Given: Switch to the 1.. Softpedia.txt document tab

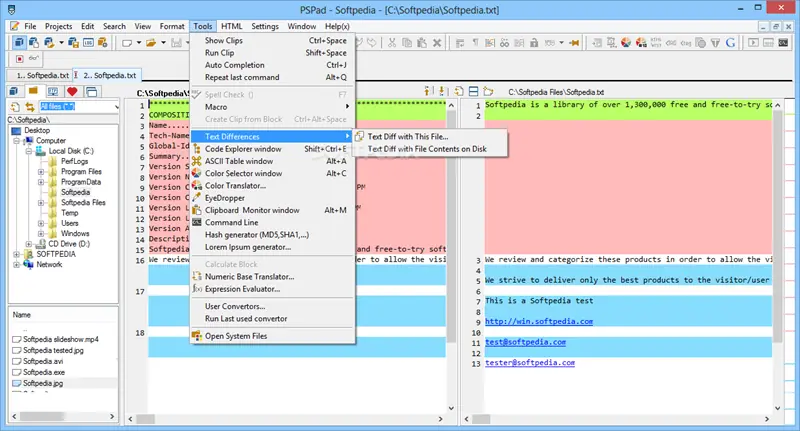Looking at the screenshot, I should pyautogui.click(x=40, y=75).
